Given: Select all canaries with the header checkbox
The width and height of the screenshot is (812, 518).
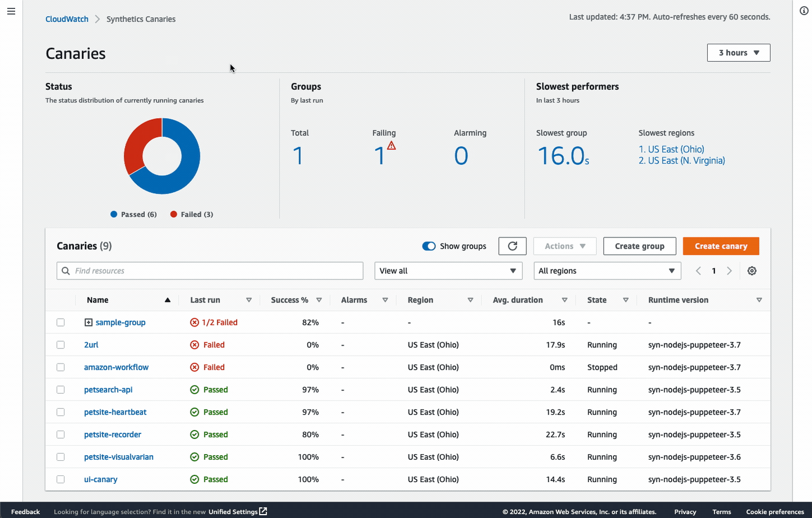Looking at the screenshot, I should point(61,300).
